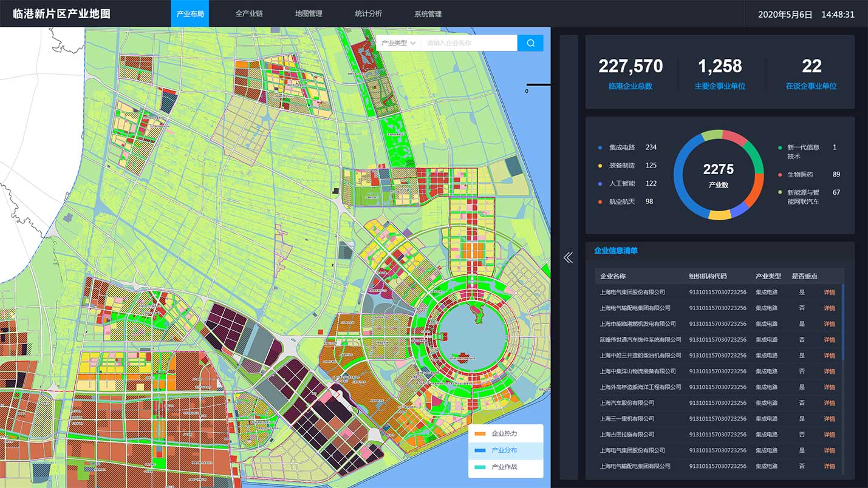Screen dimensions: 868x488
Task: Sort by the 是否重点 column header
Action: [x=804, y=276]
